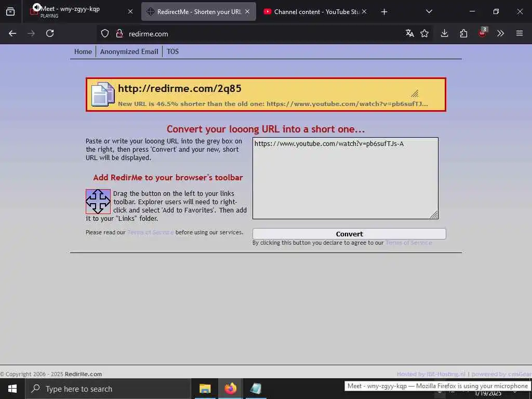Image resolution: width=532 pixels, height=399 pixels.
Task: Open the tracking protection shield icon
Action: [105, 33]
